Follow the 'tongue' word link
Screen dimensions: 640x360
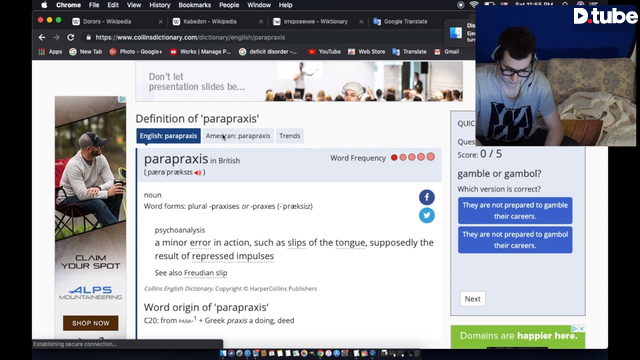[x=350, y=243]
